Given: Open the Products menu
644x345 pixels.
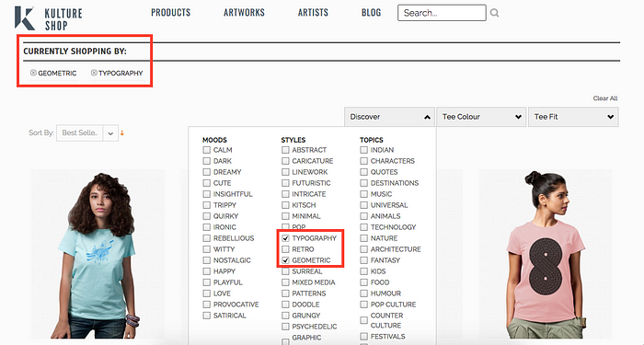Looking at the screenshot, I should 171,13.
